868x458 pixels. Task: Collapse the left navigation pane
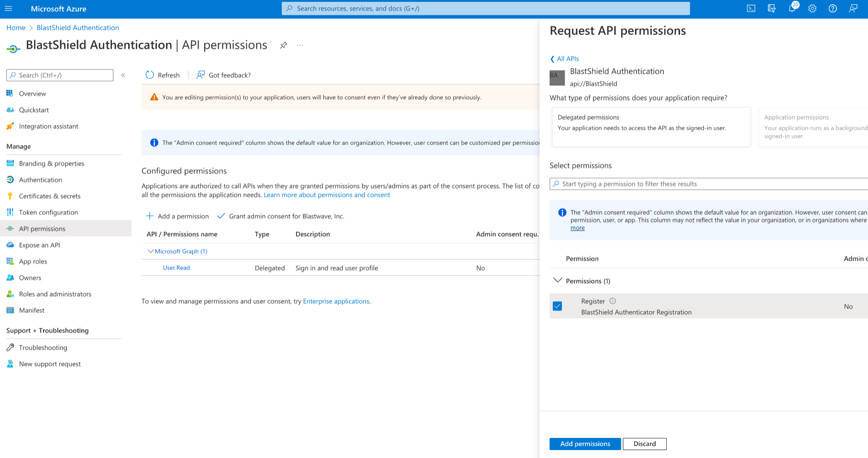pos(123,75)
